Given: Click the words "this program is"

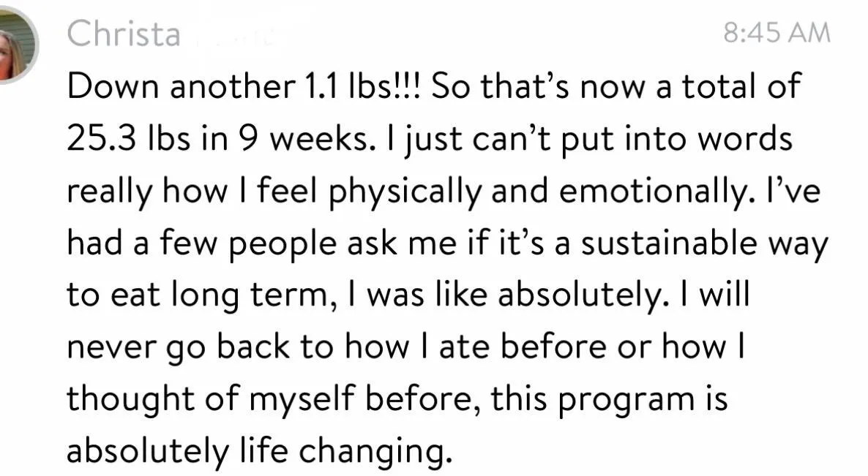Looking at the screenshot, I should pos(610,399).
